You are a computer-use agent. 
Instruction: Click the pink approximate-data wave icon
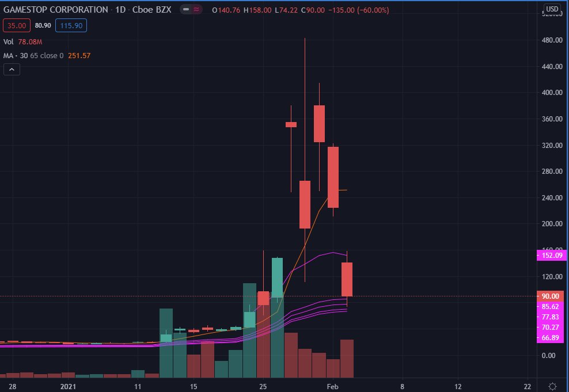pos(196,10)
